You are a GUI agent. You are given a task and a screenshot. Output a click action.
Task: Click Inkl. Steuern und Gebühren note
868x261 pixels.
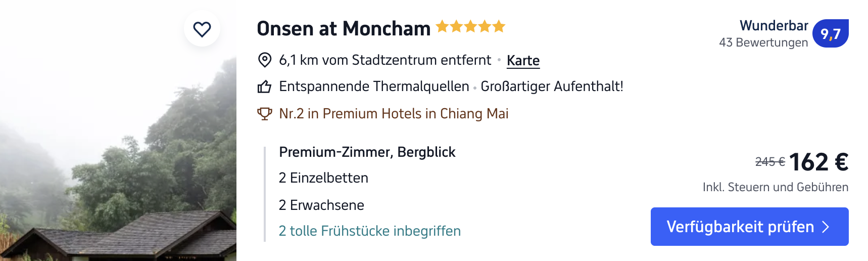click(775, 187)
